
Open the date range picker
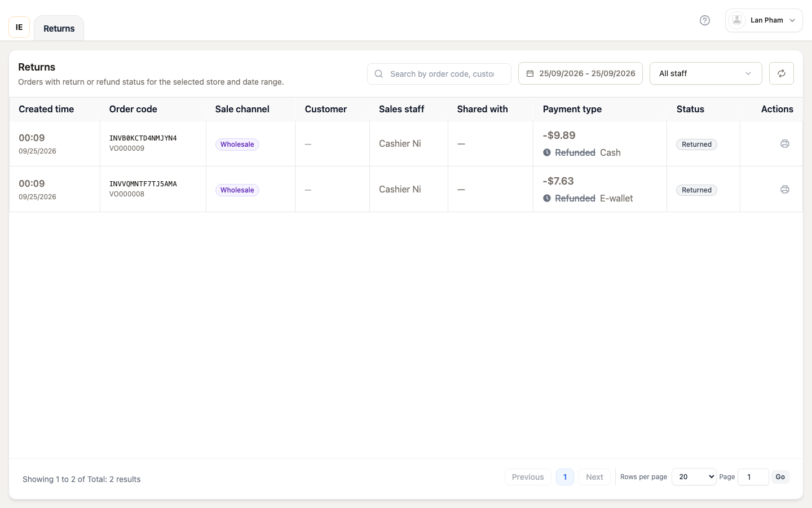[x=580, y=73]
